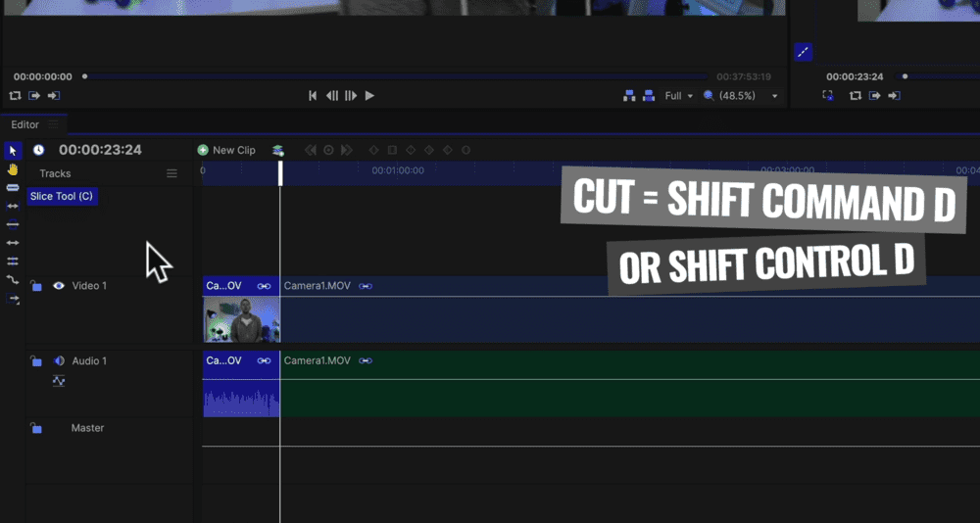Select the Rate Stretch wavy-line tool
980x523 pixels.
[x=13, y=280]
